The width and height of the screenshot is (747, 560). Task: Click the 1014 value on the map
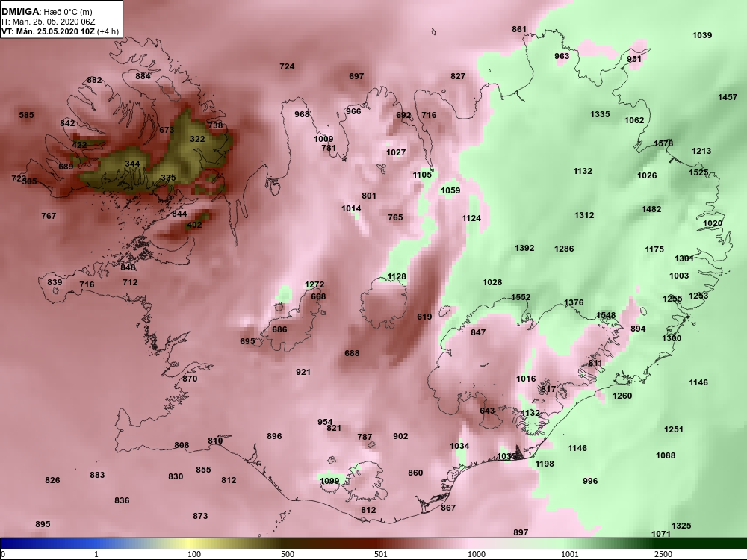click(351, 208)
